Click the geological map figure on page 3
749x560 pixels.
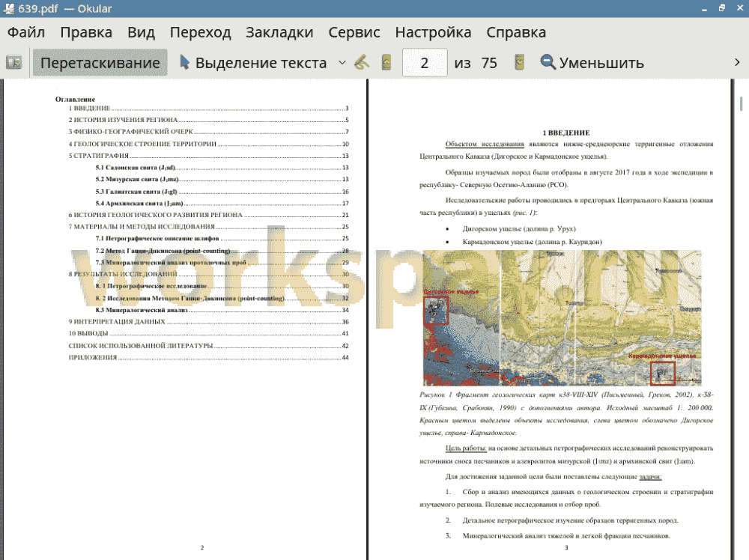pyautogui.click(x=562, y=317)
